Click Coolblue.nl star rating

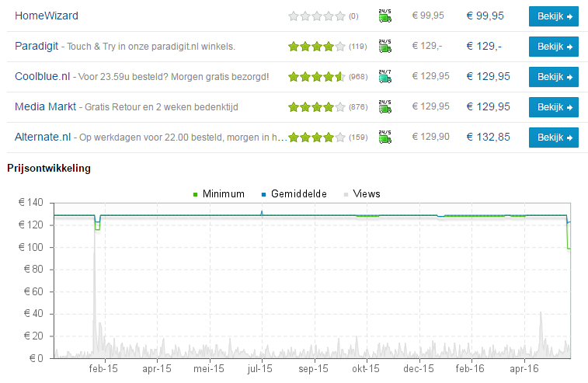coord(317,77)
